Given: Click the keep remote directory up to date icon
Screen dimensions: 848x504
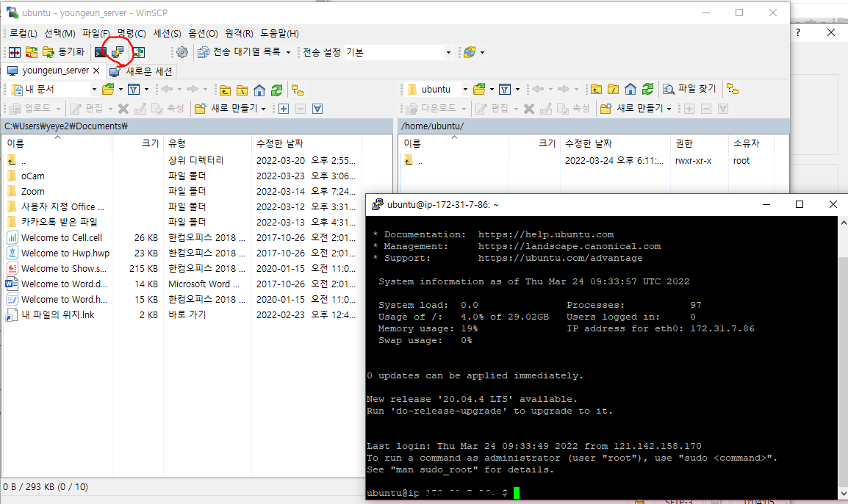Looking at the screenshot, I should pyautogui.click(x=139, y=52).
